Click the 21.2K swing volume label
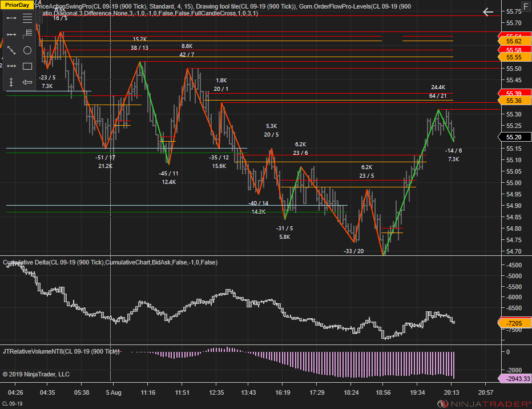This screenshot has width=532, height=409. pyautogui.click(x=105, y=166)
